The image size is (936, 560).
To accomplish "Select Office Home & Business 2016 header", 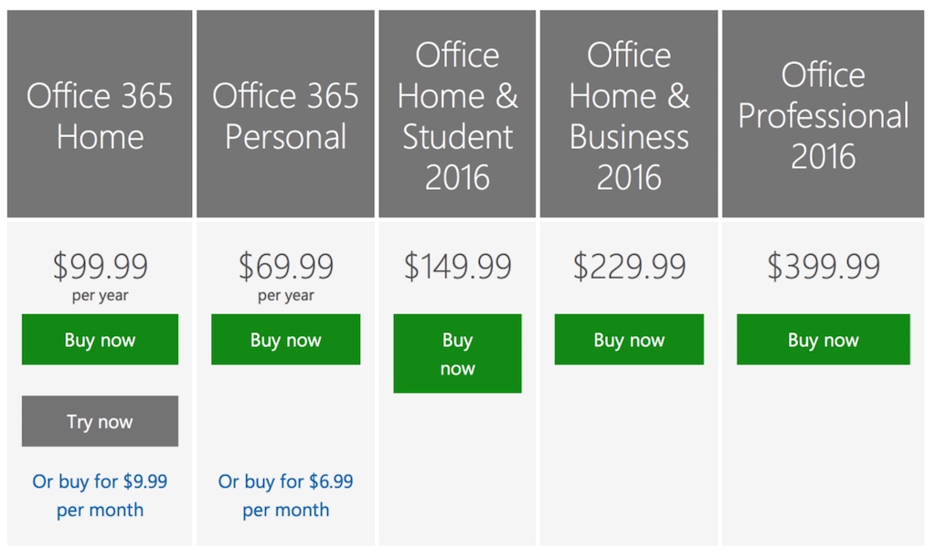I will pos(629,114).
